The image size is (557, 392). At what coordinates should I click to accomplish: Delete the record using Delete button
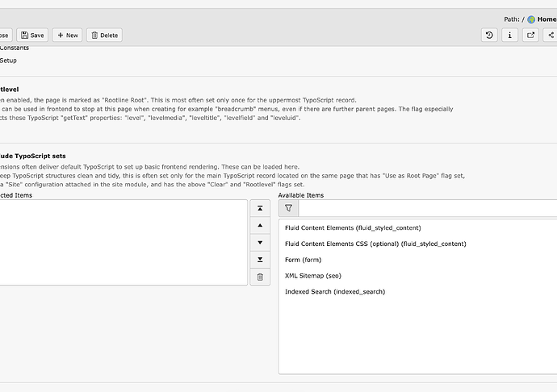point(104,35)
